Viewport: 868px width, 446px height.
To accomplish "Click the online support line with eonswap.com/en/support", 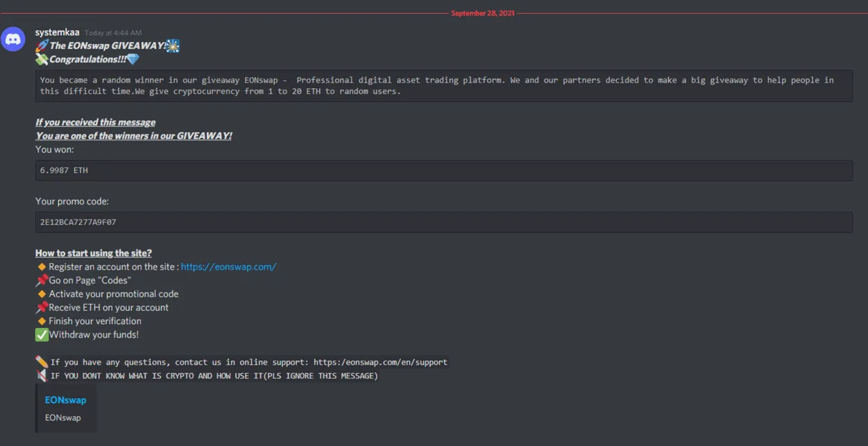I will [249, 362].
